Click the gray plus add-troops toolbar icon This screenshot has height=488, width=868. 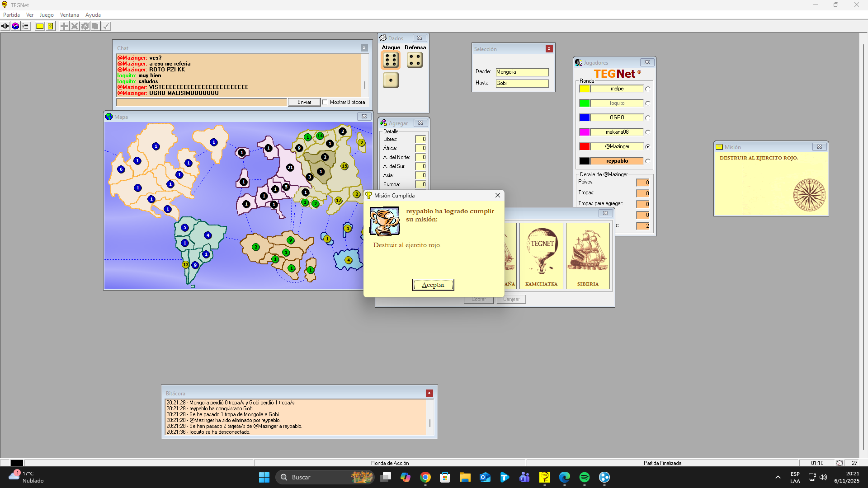[x=64, y=26]
